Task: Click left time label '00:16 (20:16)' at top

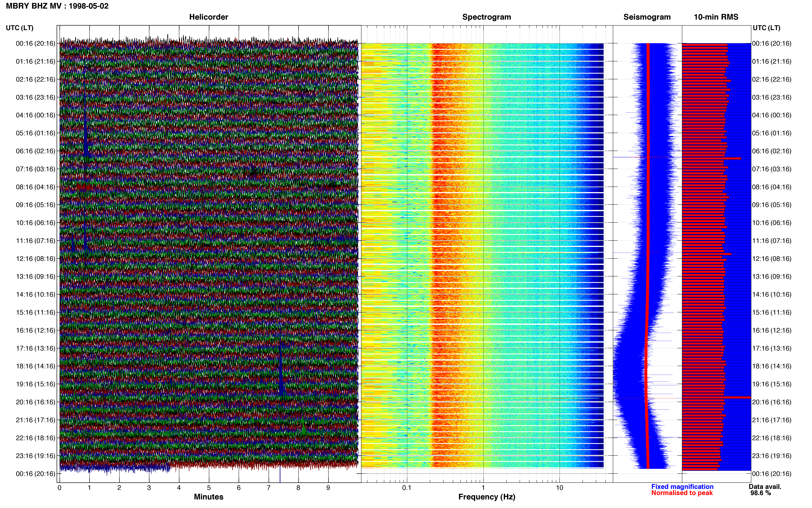Action: click(x=36, y=43)
